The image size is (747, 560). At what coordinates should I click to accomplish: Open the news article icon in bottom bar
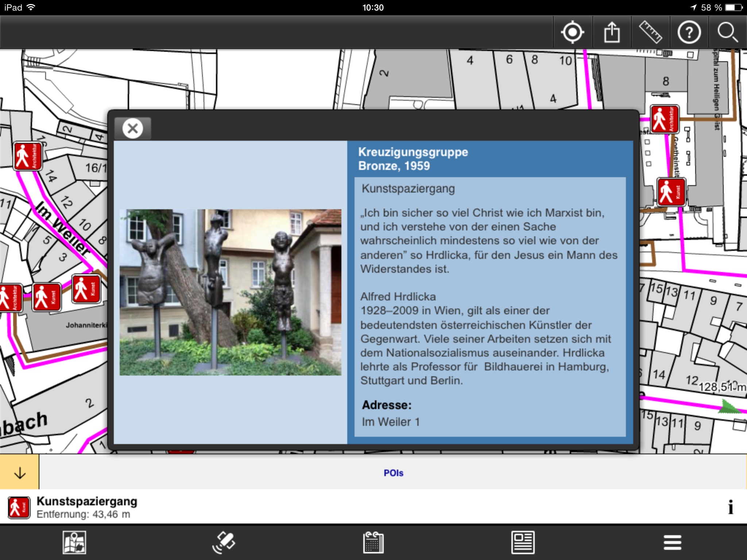tap(523, 542)
